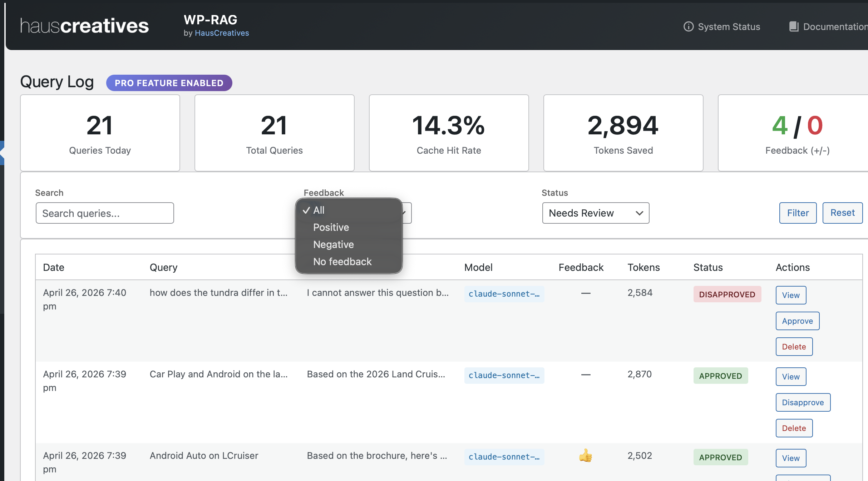Click the Query Log page heading
The height and width of the screenshot is (481, 868).
coord(57,82)
